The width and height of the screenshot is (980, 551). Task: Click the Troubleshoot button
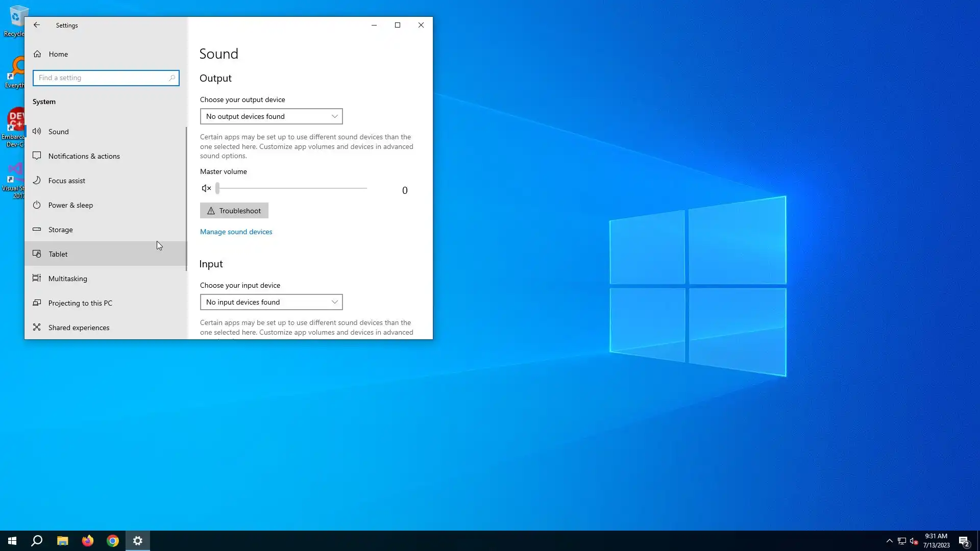coord(234,211)
